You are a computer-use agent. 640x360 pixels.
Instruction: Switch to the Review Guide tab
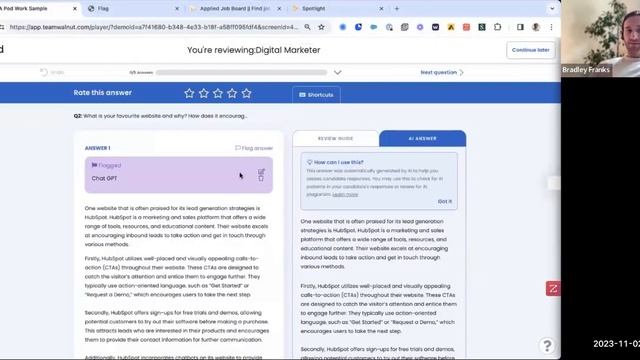[x=336, y=138]
